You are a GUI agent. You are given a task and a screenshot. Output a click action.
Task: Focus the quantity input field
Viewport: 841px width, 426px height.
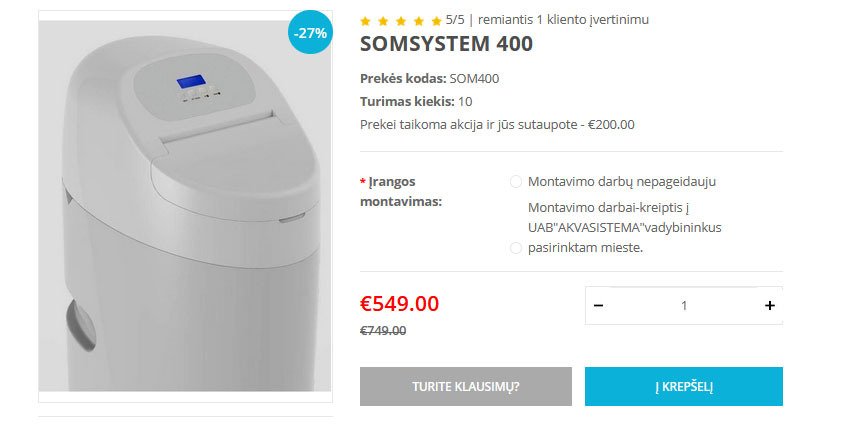click(684, 306)
